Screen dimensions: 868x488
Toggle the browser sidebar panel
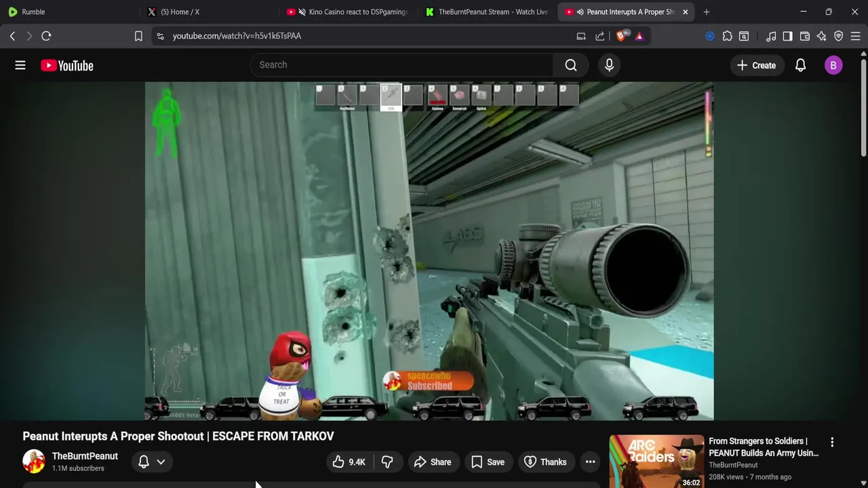point(787,36)
